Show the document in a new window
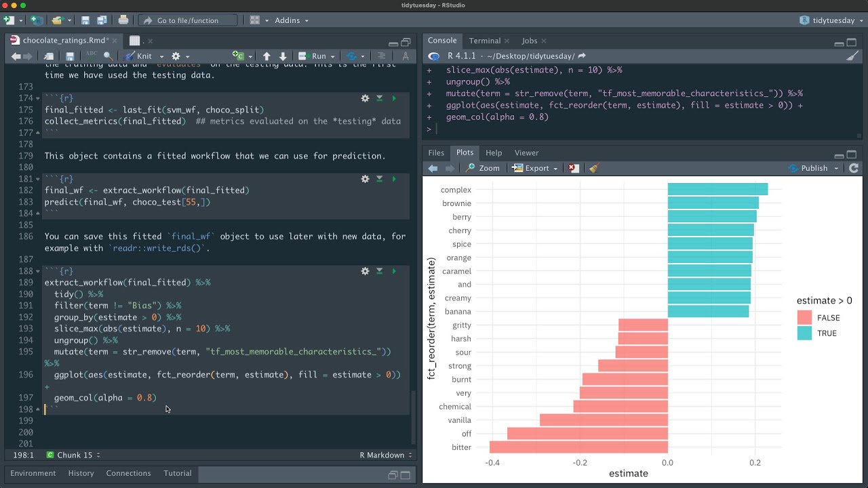 click(48, 56)
